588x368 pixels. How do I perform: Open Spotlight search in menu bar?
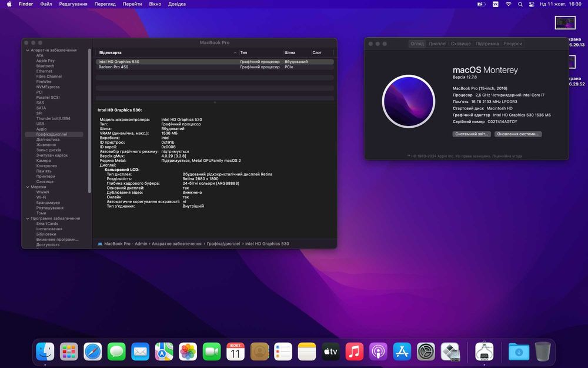click(x=520, y=4)
